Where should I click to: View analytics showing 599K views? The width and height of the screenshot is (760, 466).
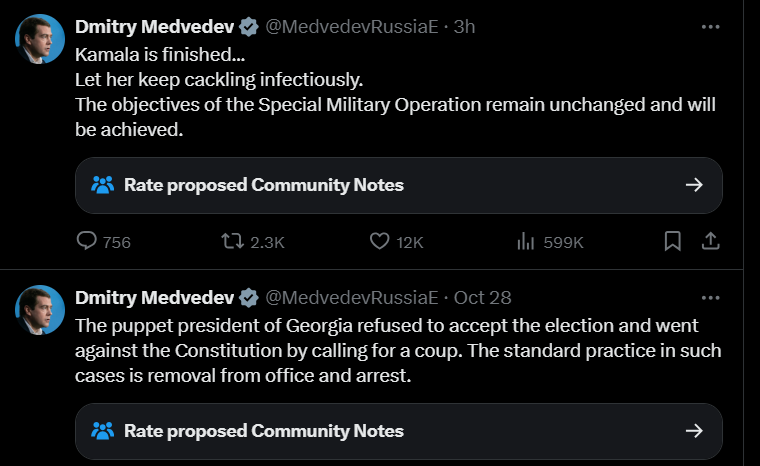(524, 241)
